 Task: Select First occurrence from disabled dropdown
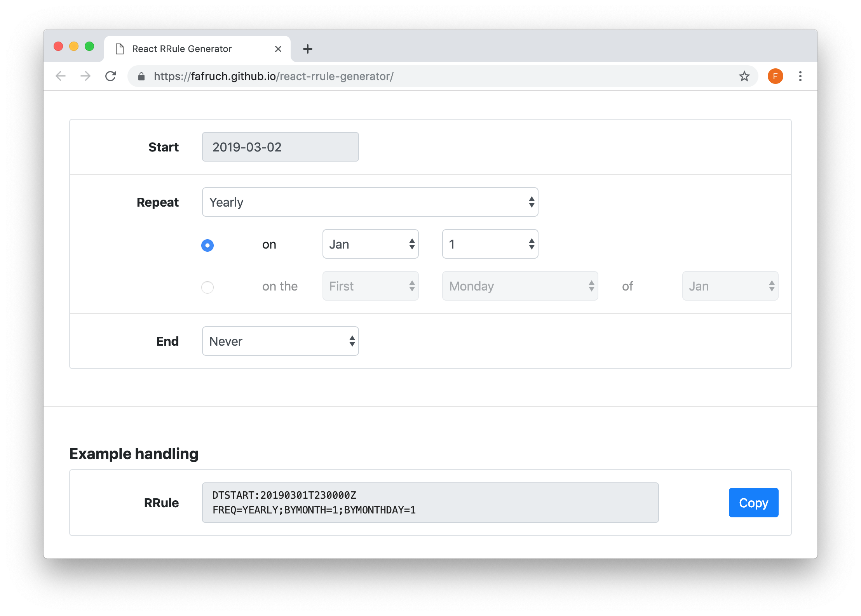[x=371, y=287]
